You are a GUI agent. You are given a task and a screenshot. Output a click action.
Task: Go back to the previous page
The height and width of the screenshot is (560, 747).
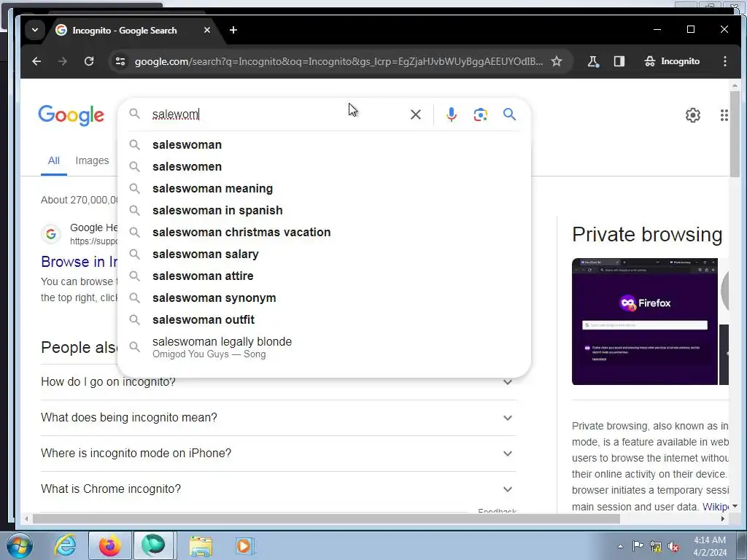click(x=36, y=61)
